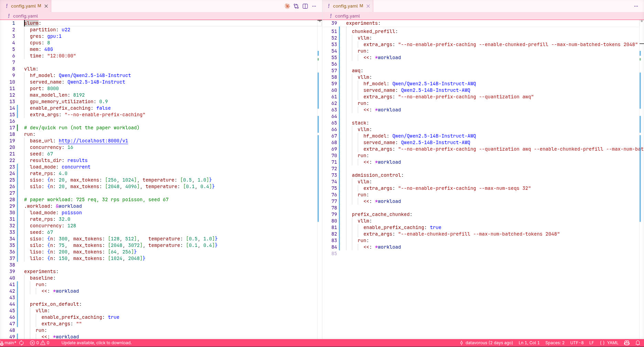Screen dimensions: 644x347
Task: Open the right editor group's more actions menu
Action: (636, 6)
